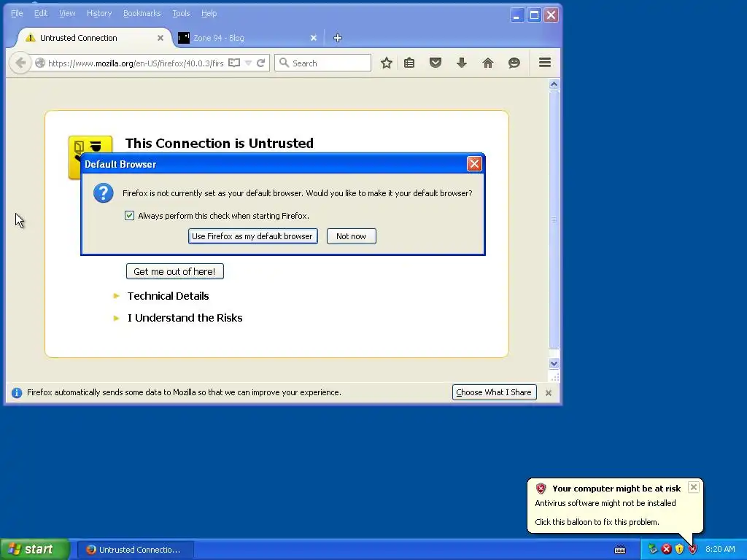Click the page scrollbar up arrow
This screenshot has width=747, height=560.
(554, 85)
